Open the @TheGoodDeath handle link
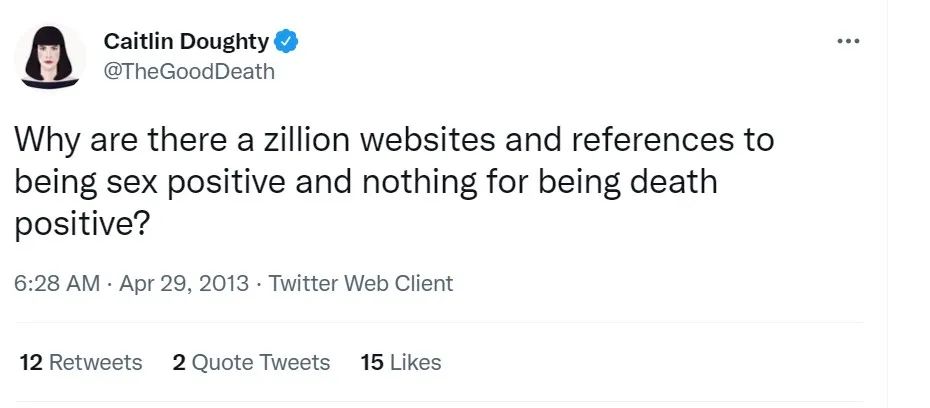Screen dimensions: 930x408 click(189, 71)
